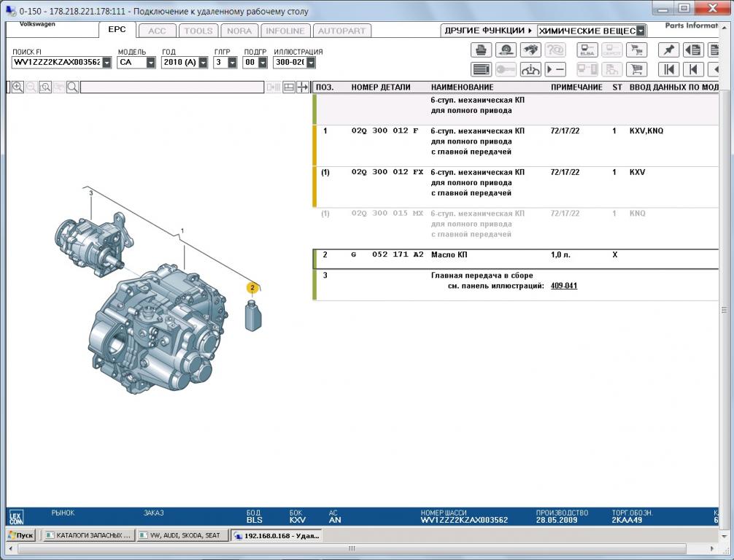The height and width of the screenshot is (560, 734).
Task: Open the ХИМИЧЕСКИЕ ВЕЩЕС dropdown
Action: coord(641,31)
